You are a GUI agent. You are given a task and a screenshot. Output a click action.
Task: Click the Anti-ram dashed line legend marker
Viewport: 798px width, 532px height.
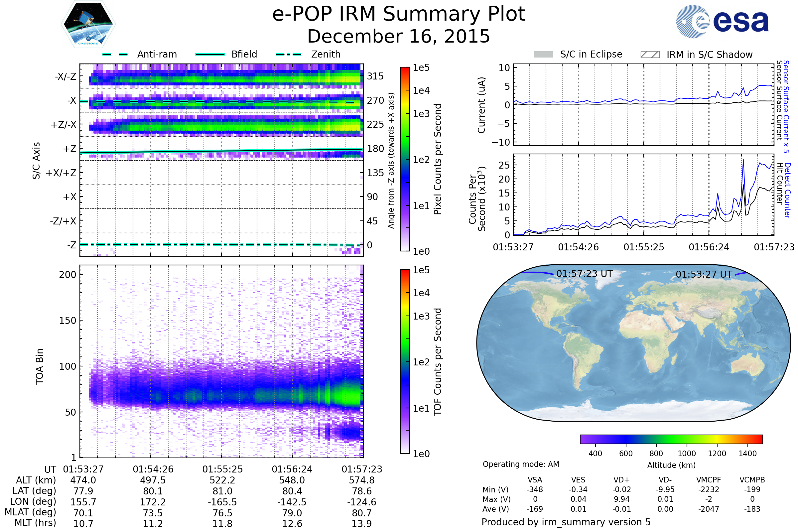coord(115,54)
